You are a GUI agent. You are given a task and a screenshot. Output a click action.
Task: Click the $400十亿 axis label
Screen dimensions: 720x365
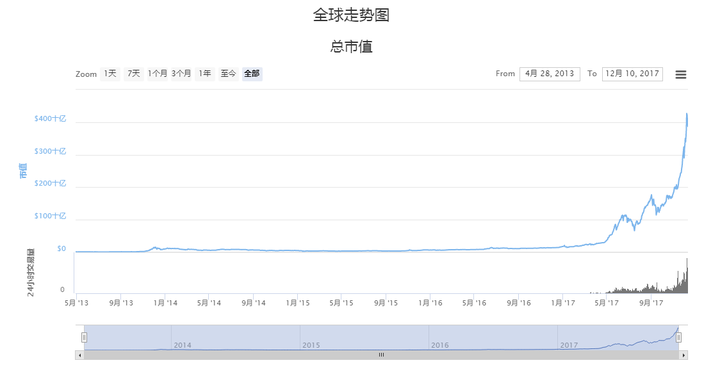click(x=50, y=118)
